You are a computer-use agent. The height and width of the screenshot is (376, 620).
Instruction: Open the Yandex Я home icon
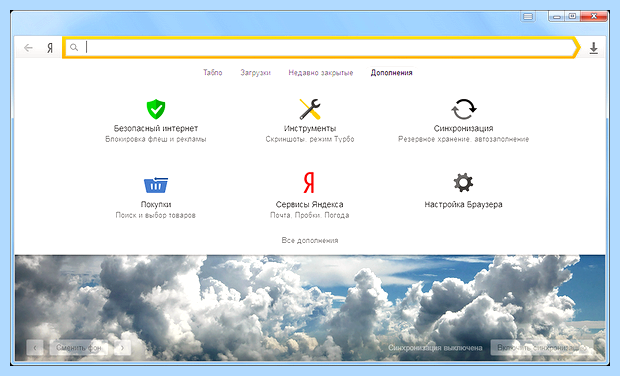tap(50, 48)
